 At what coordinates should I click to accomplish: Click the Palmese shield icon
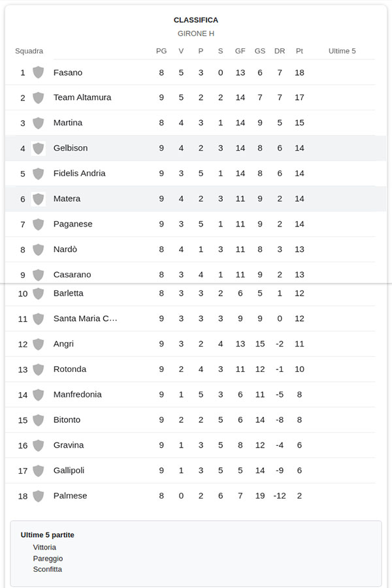[39, 496]
